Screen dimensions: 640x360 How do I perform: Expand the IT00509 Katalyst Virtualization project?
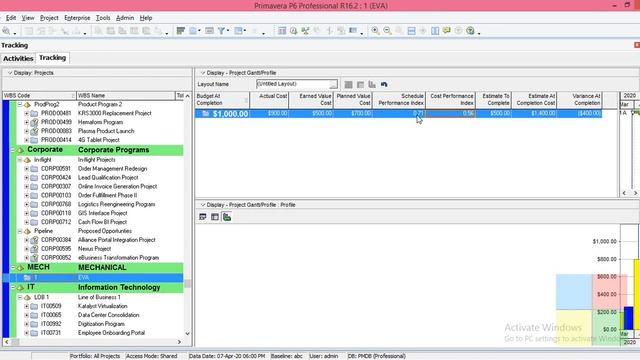click(27, 306)
